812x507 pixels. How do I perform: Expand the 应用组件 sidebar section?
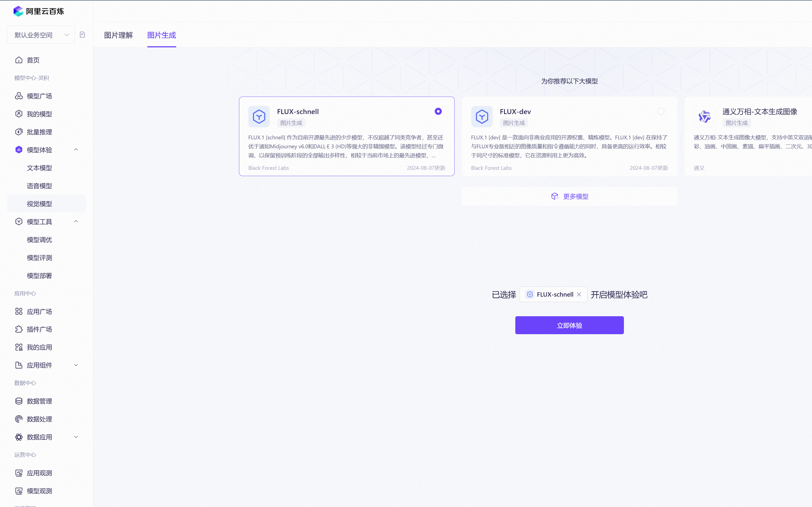[x=76, y=365]
